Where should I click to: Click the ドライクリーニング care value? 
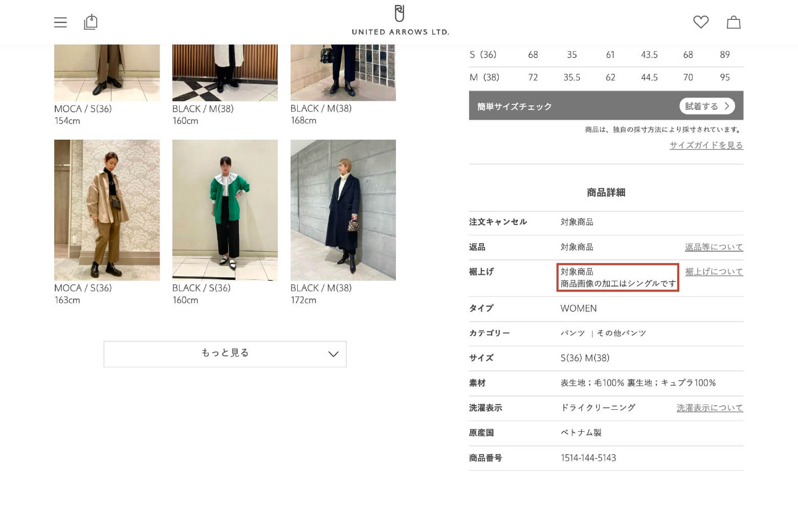tap(598, 408)
